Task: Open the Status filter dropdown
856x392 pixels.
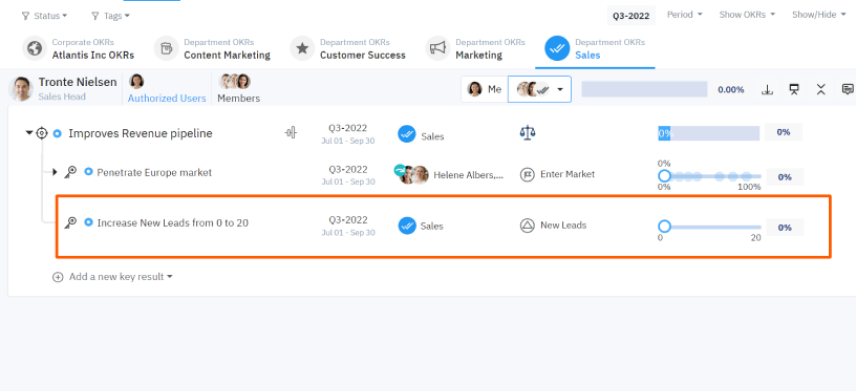Action: (45, 16)
